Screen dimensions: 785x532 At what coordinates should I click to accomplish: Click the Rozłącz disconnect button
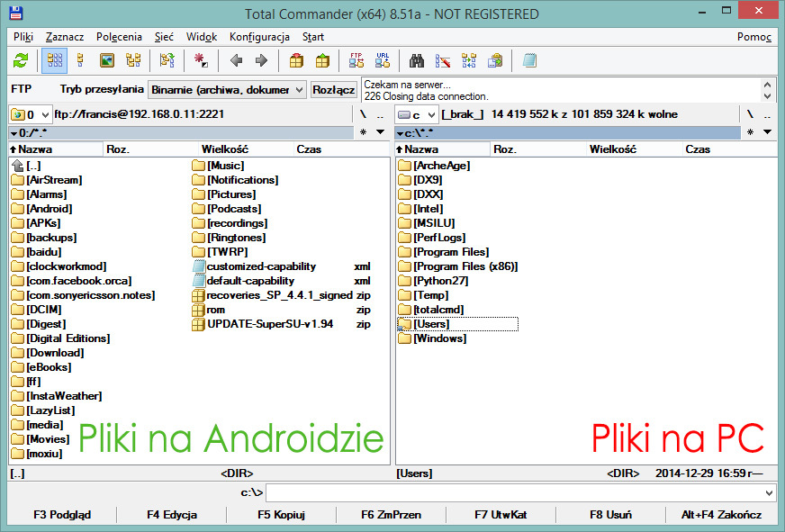[x=333, y=90]
